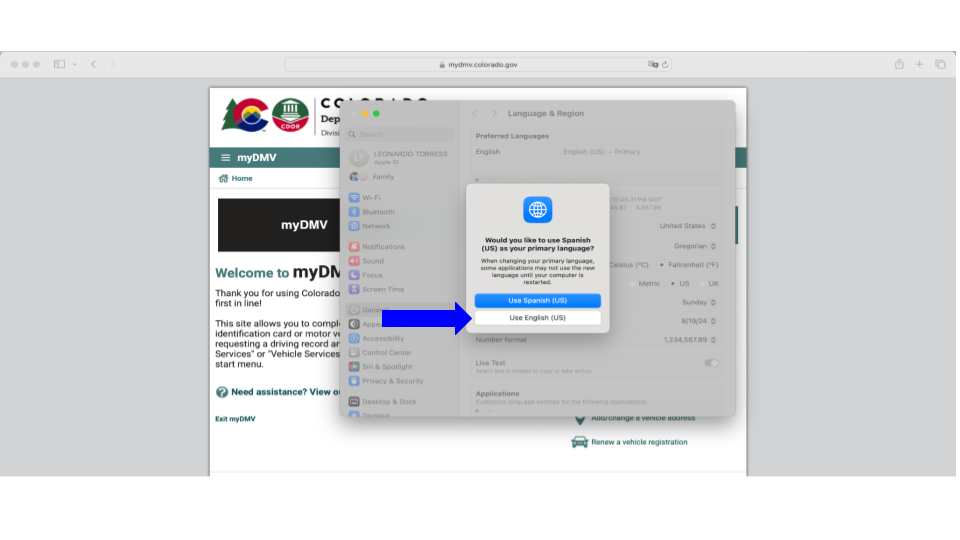Click the CDOR seal logo
The image size is (960, 540).
pyautogui.click(x=290, y=115)
